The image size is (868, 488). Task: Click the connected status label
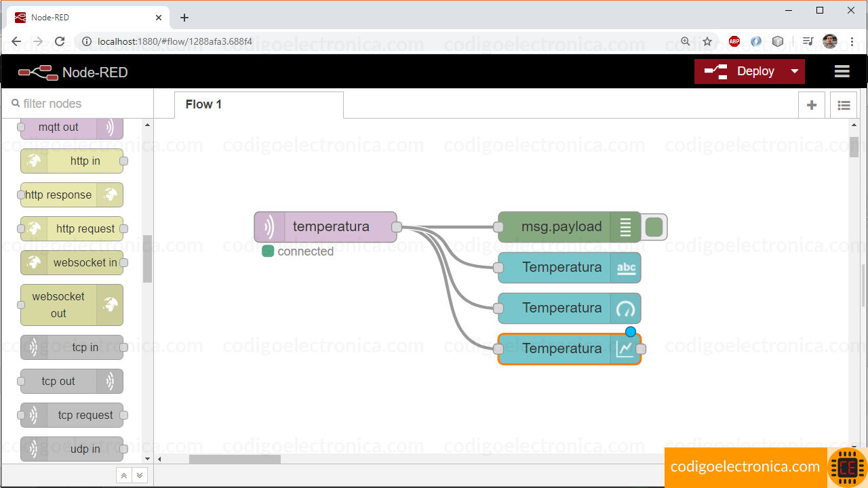pos(305,251)
